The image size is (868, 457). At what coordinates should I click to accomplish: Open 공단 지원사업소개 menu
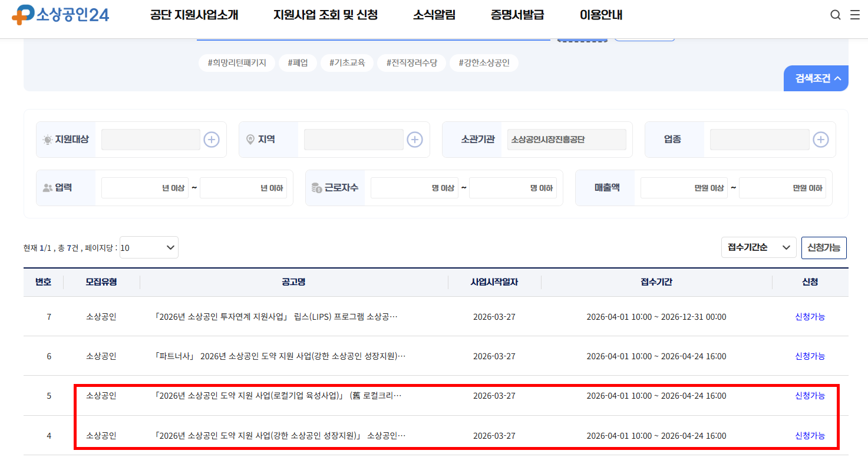pyautogui.click(x=194, y=15)
